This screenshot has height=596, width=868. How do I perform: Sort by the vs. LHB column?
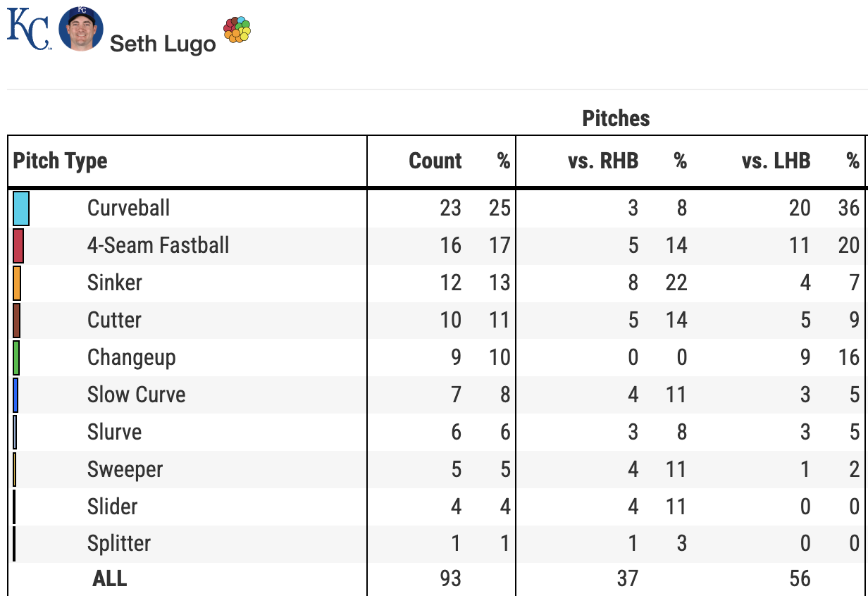[776, 161]
